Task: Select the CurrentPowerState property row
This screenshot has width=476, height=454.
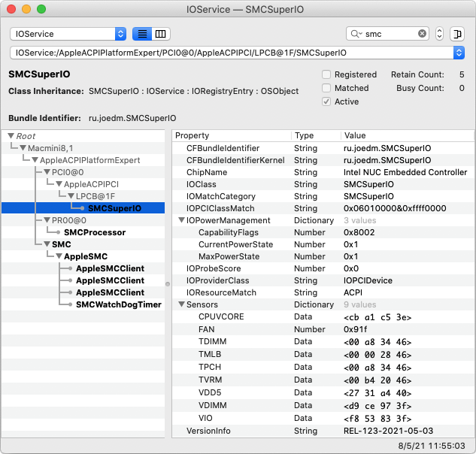Action: click(323, 244)
